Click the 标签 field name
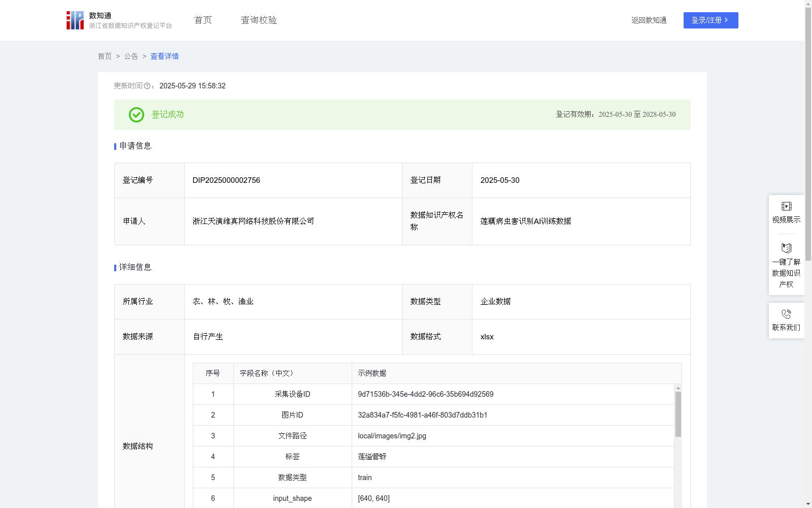This screenshot has width=812, height=508. [x=292, y=457]
